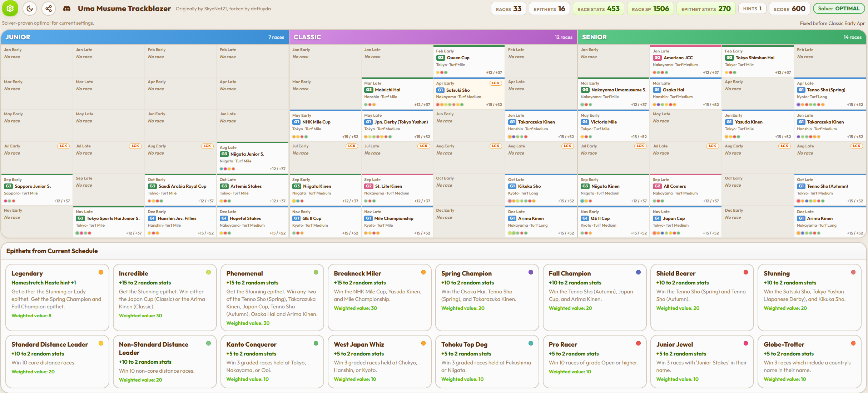Click G1 badge of Japan Cup
Image resolution: width=868 pixels, height=393 pixels.
(x=657, y=218)
